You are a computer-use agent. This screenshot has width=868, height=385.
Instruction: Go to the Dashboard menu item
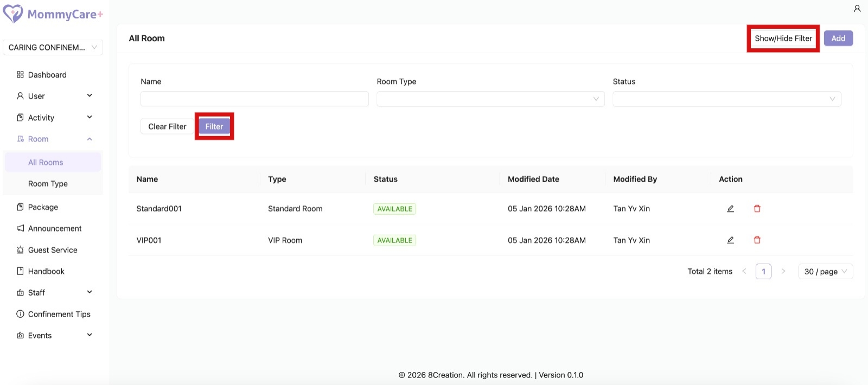(47, 75)
